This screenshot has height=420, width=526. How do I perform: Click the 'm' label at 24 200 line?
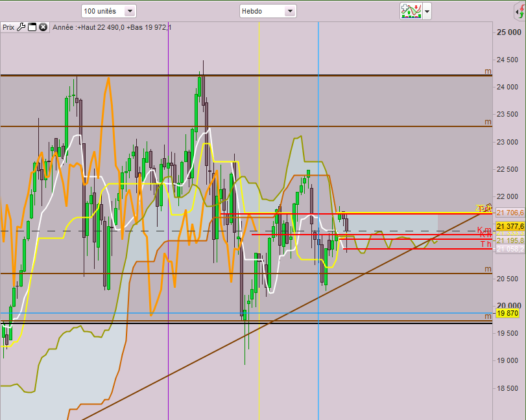click(x=488, y=71)
